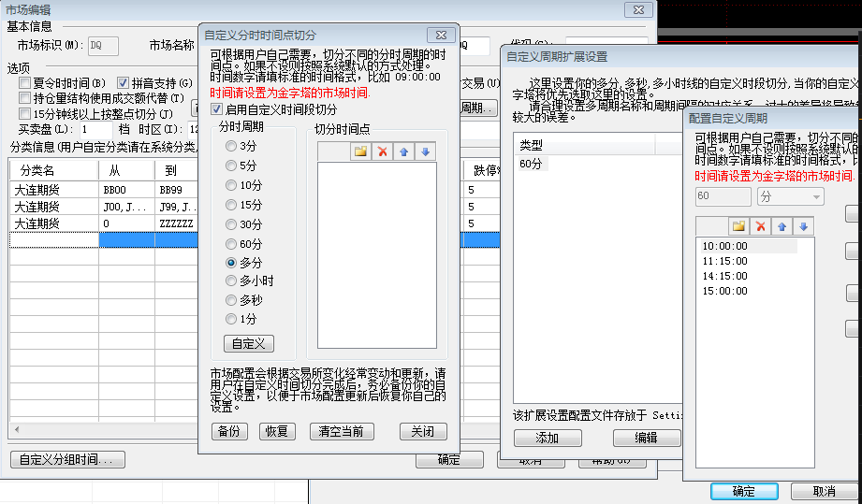
Task: Click the 编辑 button in 自定义周期扩展设置
Action: point(647,439)
